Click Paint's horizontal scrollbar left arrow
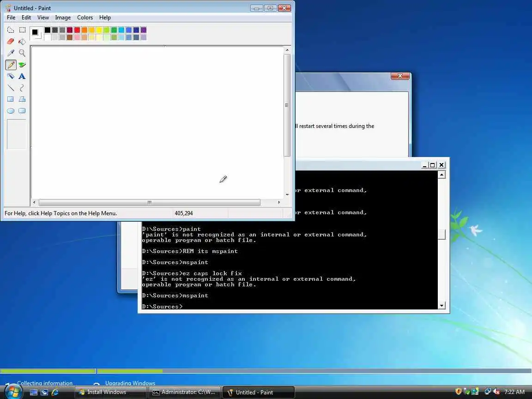The height and width of the screenshot is (399, 532). point(34,202)
